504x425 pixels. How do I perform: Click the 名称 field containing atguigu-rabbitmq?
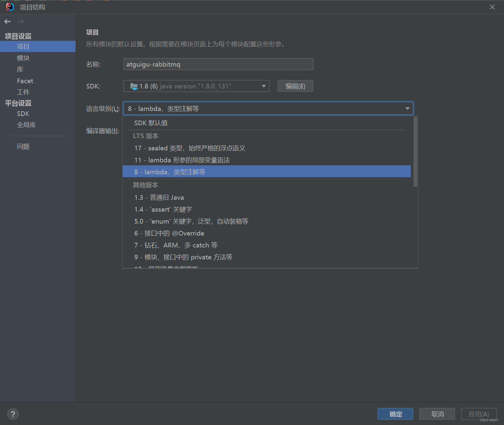(218, 64)
